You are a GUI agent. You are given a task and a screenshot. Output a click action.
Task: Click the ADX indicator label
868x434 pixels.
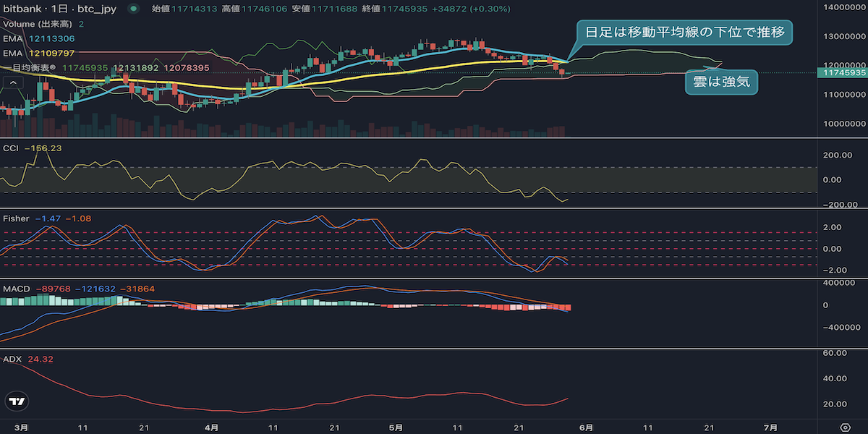coord(12,359)
